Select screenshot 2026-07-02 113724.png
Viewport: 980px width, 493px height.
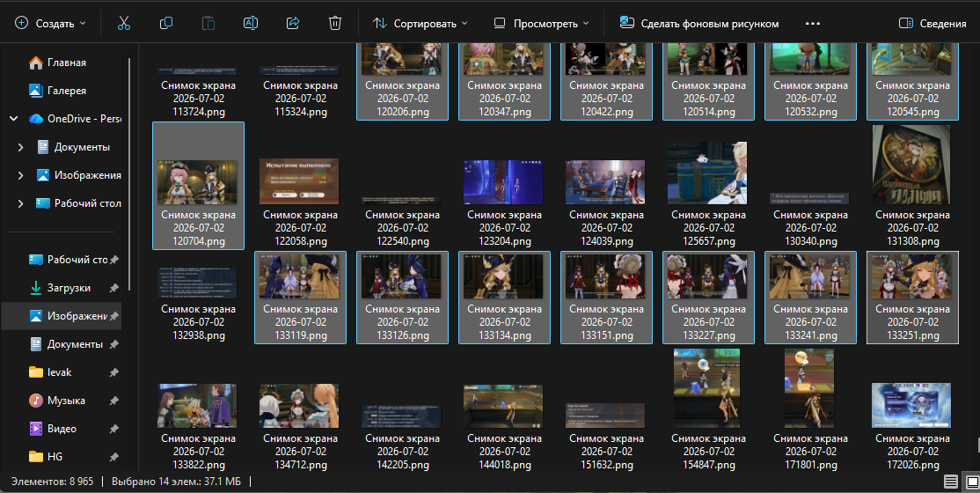click(198, 81)
